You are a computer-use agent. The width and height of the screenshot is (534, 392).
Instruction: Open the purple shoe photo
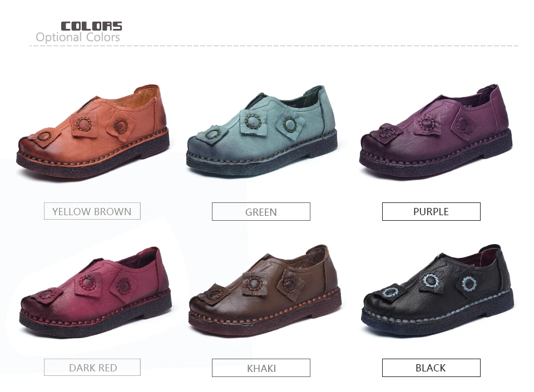[436, 132]
